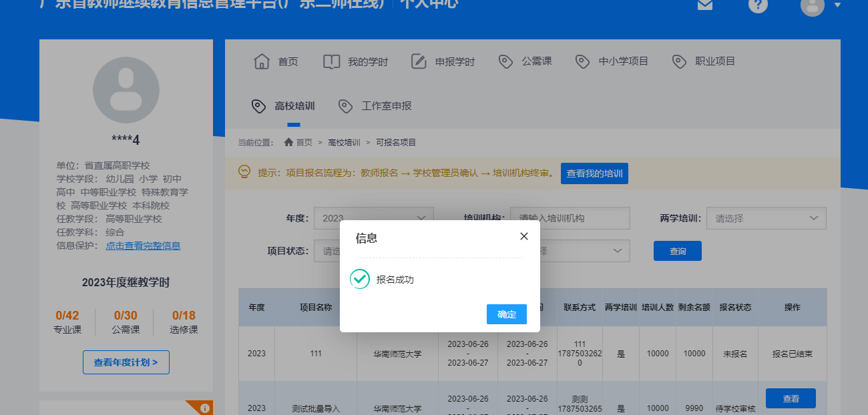868x415 pixels.
Task: Click the home icon beside 首页
Action: (261, 61)
